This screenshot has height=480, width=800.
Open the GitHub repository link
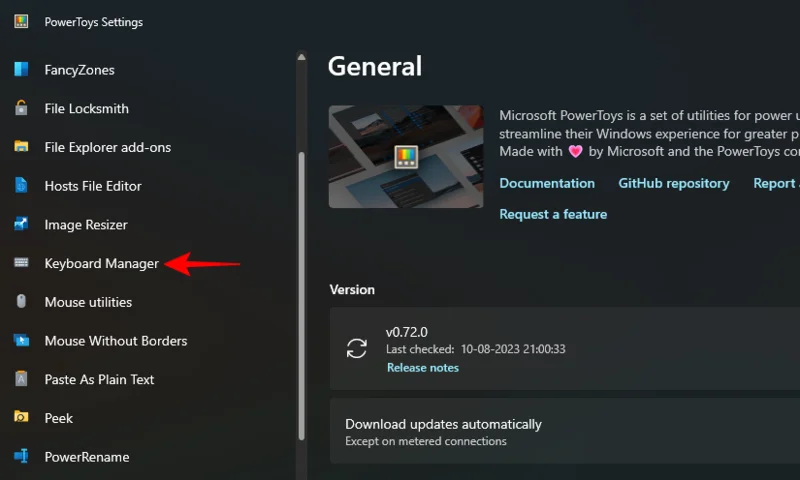673,184
